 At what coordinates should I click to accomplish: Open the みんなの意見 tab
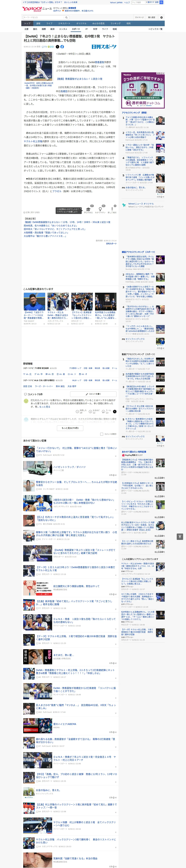click(98, 24)
